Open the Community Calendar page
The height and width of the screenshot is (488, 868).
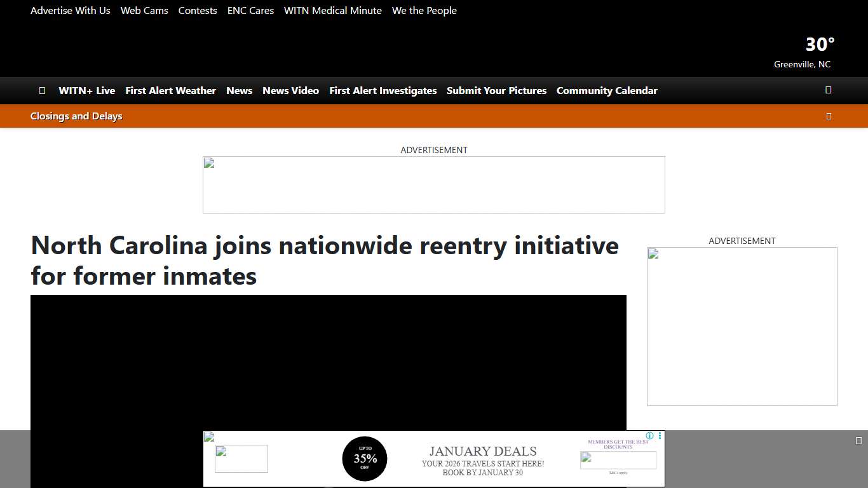(607, 90)
